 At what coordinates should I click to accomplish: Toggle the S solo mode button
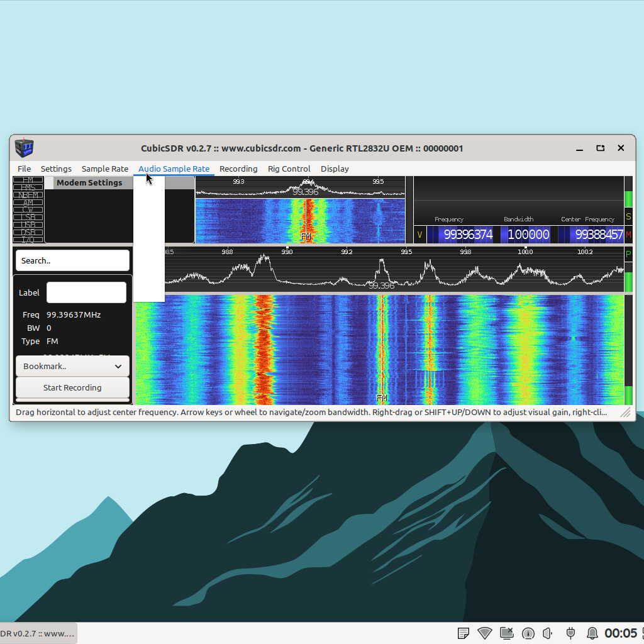point(628,216)
